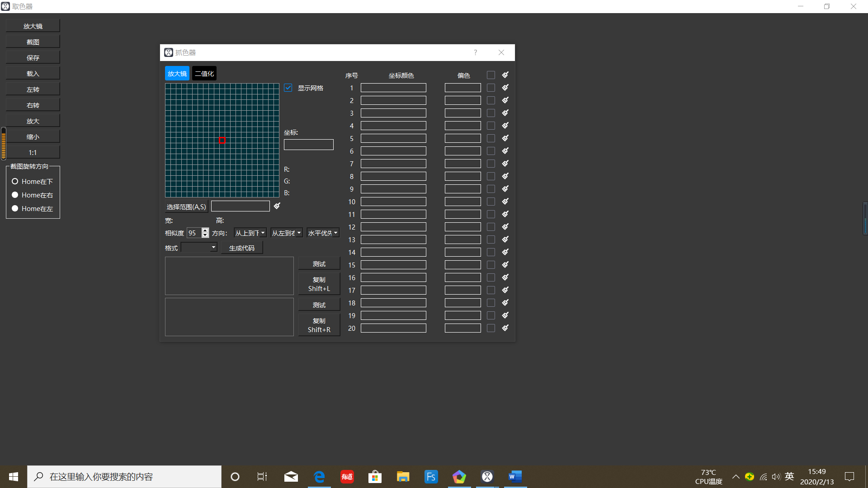The image size is (868, 488).
Task: Check the checkbox for row 16
Action: 491,277
